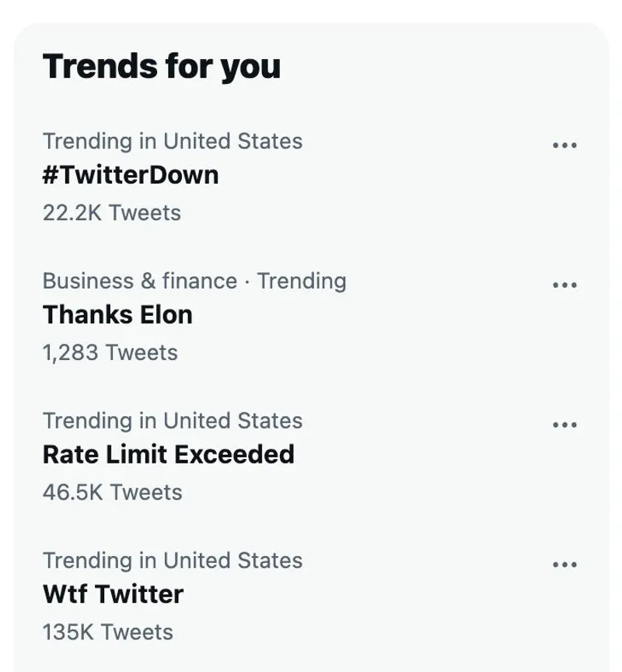
Task: Click Trending in United States above #TwitterDown
Action: tap(173, 142)
